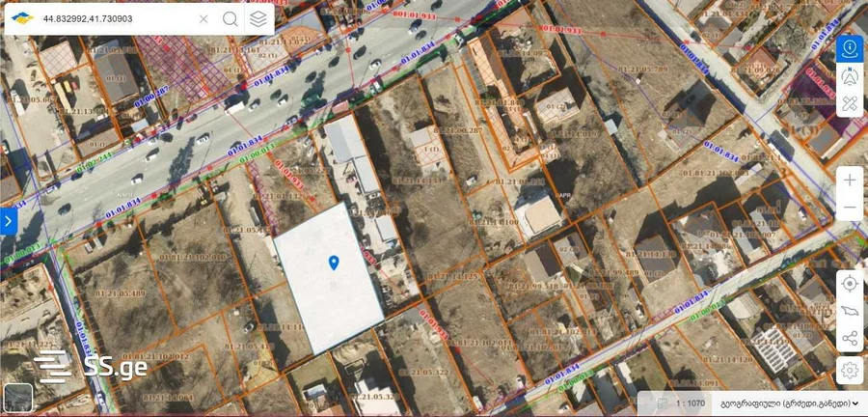Open the measurement ruler tool
This screenshot has height=417, width=868.
pyautogui.click(x=850, y=103)
